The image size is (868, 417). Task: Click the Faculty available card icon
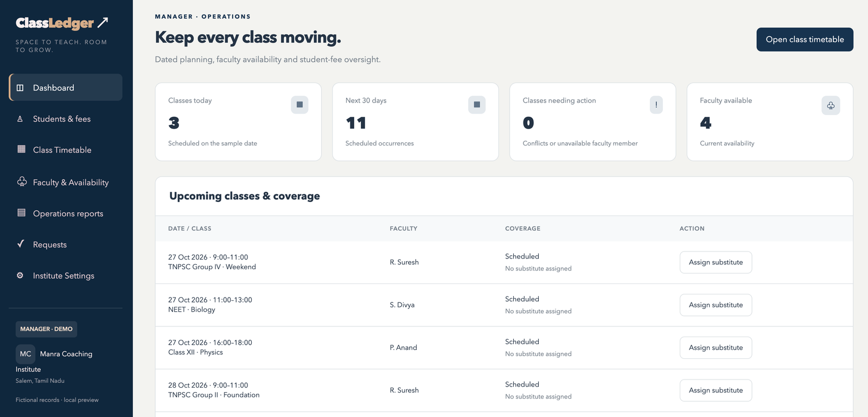831,105
